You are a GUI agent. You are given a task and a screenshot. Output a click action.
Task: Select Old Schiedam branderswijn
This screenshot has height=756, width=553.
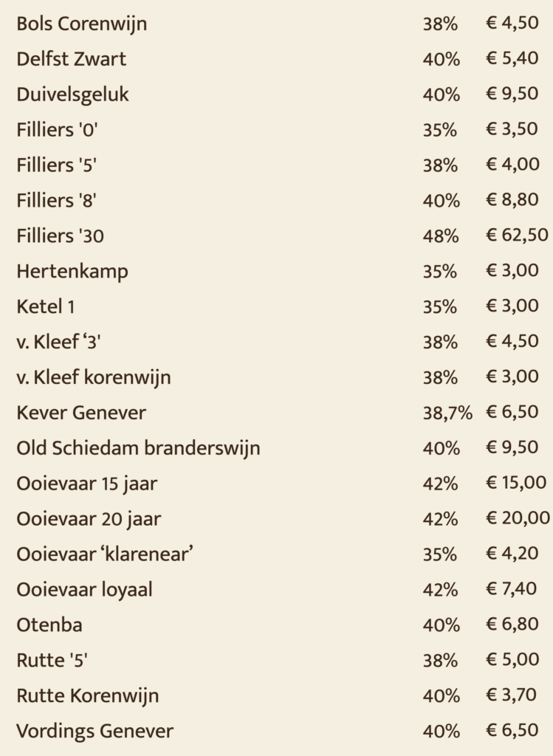click(138, 448)
